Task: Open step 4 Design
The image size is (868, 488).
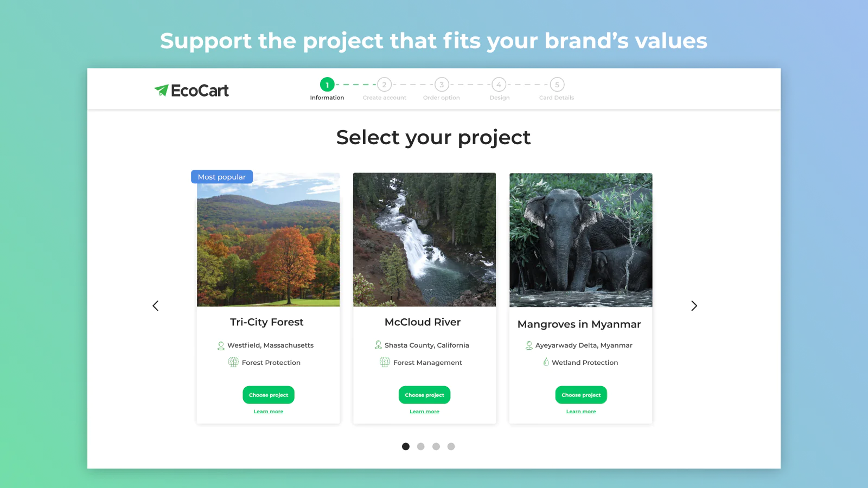Action: [499, 89]
